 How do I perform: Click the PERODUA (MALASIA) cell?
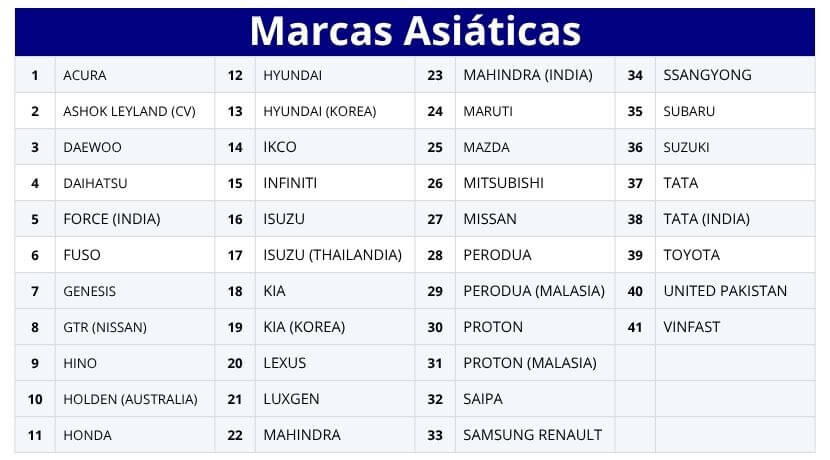[534, 291]
